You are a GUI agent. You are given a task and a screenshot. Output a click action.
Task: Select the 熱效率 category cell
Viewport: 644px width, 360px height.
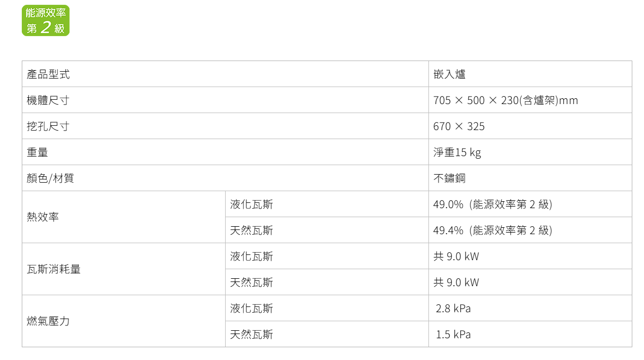click(124, 217)
